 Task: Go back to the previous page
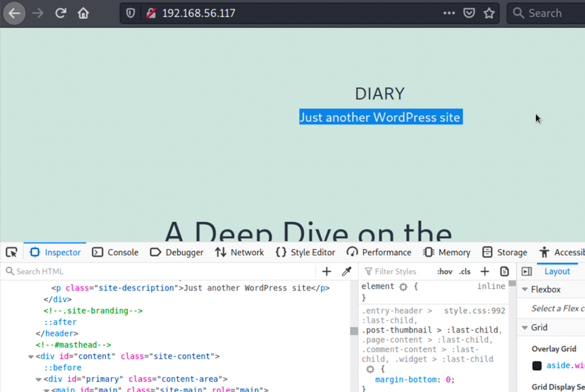[14, 14]
